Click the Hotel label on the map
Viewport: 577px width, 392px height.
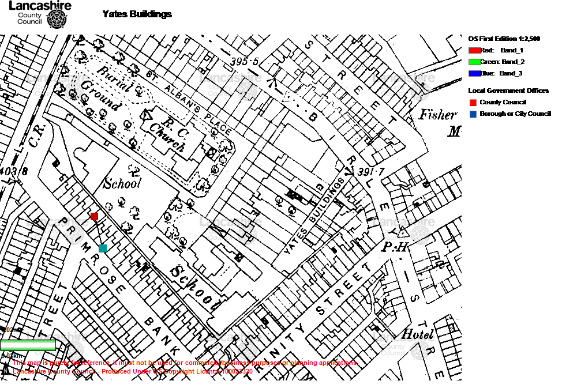(x=417, y=334)
